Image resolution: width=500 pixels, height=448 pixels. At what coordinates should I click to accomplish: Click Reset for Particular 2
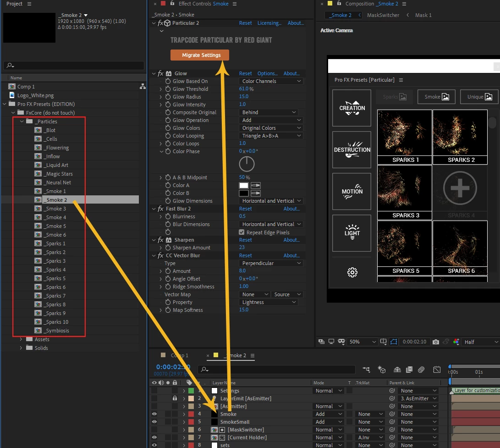click(x=245, y=23)
